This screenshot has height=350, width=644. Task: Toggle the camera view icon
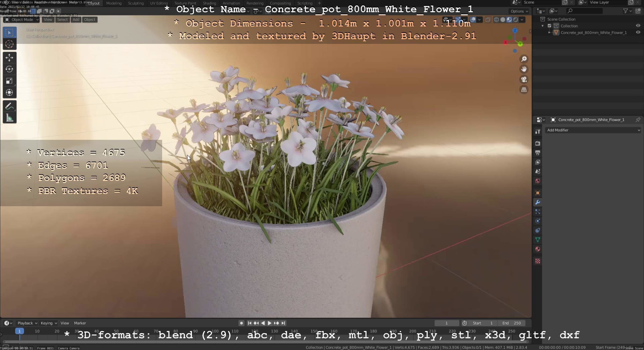524,79
